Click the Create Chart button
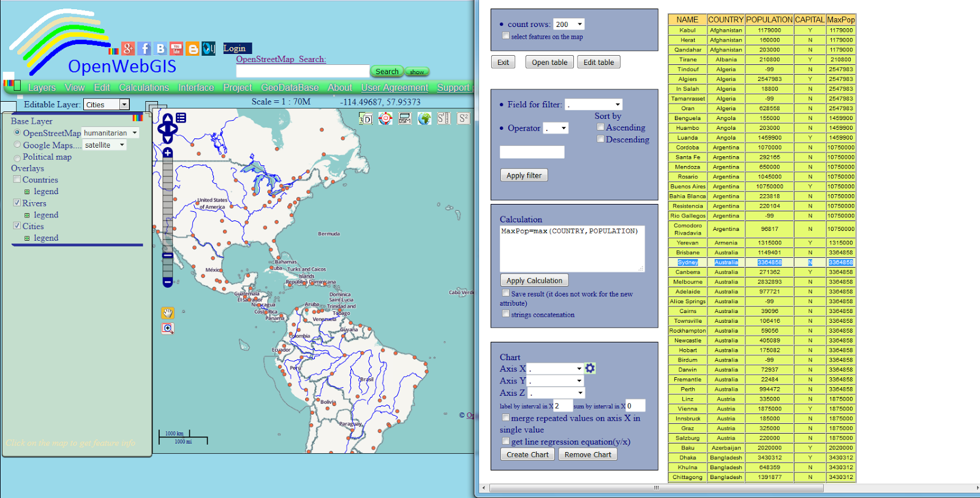Image resolution: width=980 pixels, height=498 pixels. (527, 455)
